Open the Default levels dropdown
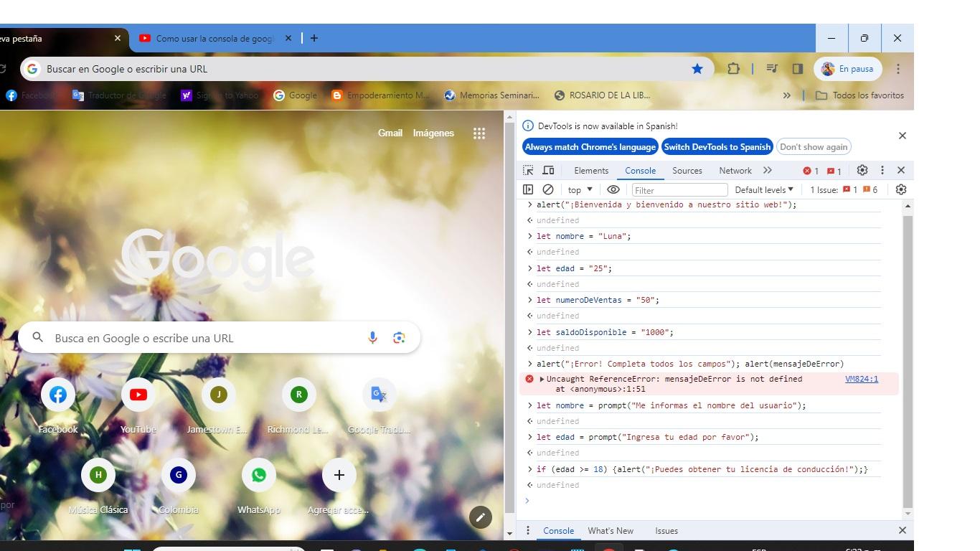 tap(764, 189)
